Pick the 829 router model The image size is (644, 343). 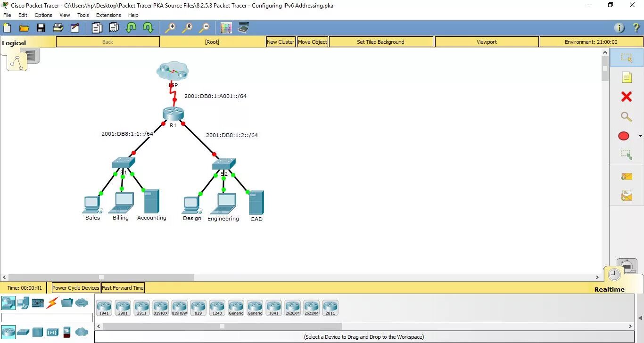(x=198, y=308)
